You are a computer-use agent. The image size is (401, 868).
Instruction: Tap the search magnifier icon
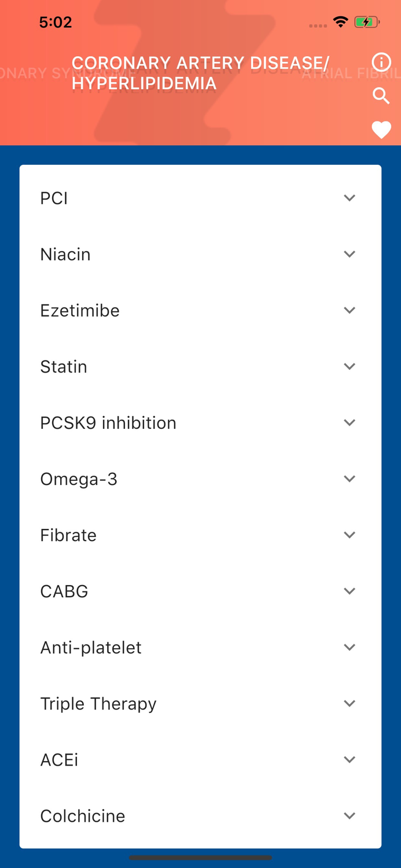[381, 96]
